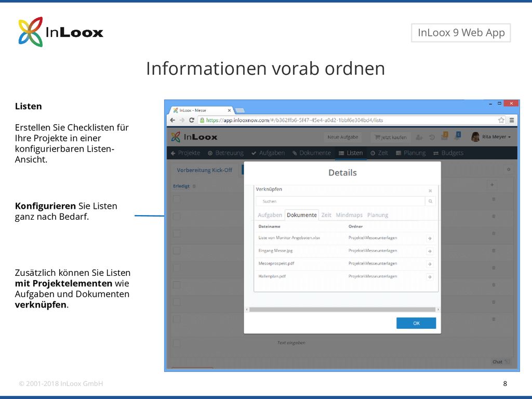Open Zeit in the dark navigation bar
532x399 pixels.
(379, 153)
